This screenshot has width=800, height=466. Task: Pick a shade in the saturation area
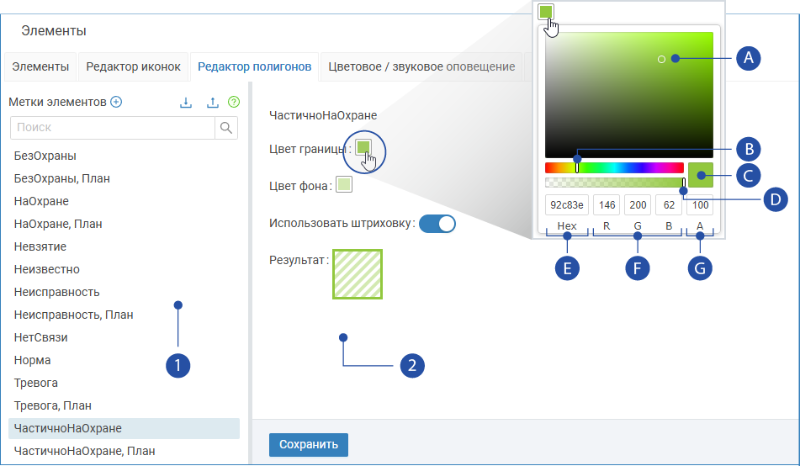(x=629, y=95)
